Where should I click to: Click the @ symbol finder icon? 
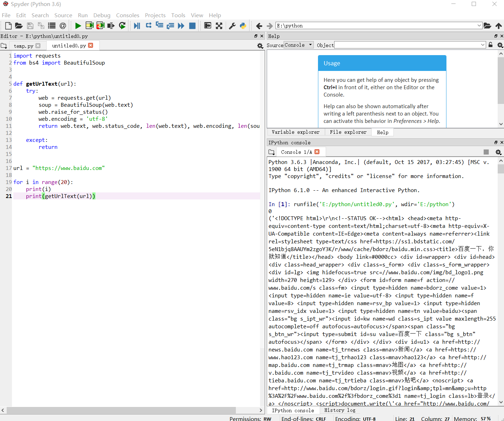(63, 26)
